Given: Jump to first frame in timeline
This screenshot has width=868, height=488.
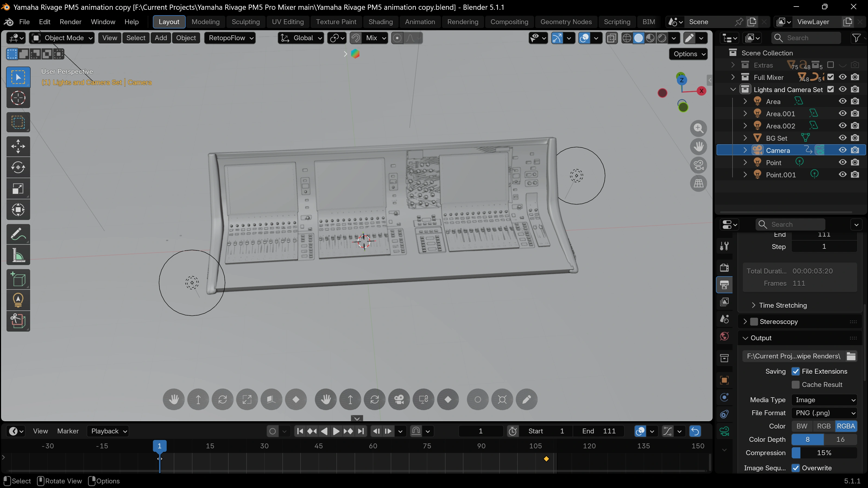Looking at the screenshot, I should click(300, 431).
